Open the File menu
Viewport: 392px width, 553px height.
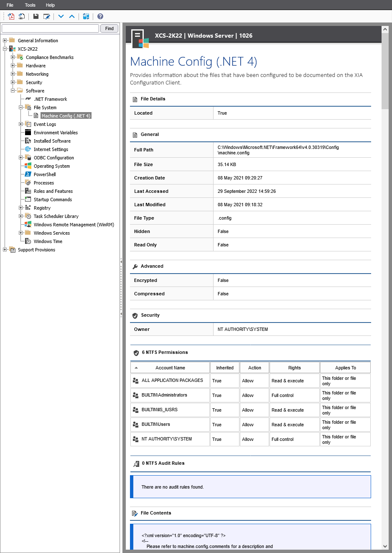[x=10, y=5]
